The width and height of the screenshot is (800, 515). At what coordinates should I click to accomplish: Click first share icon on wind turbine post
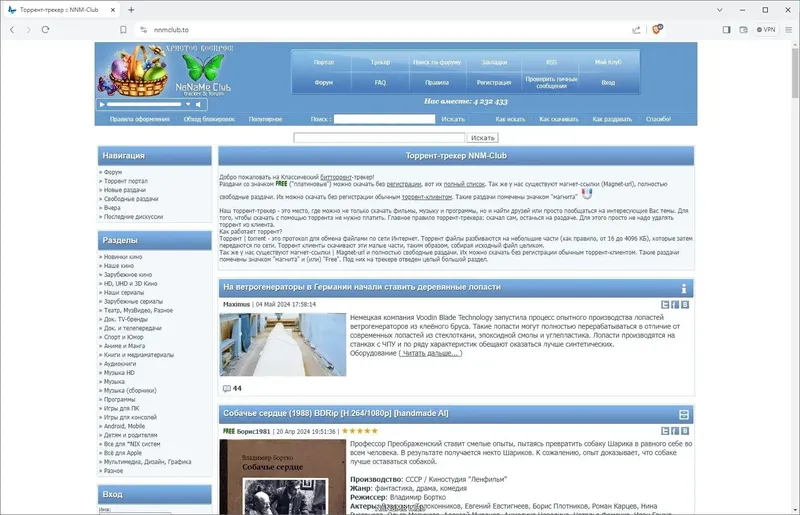(x=665, y=305)
